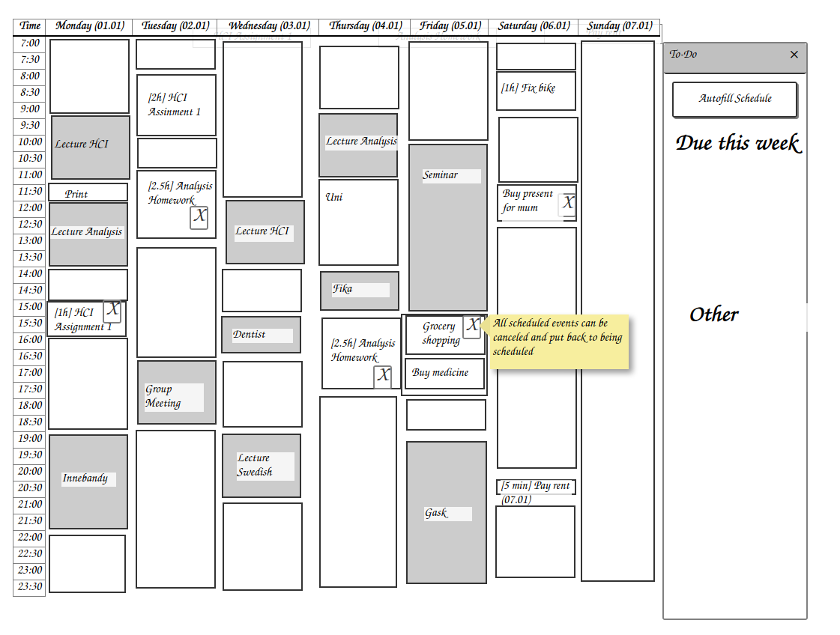Open the Fika event on Thursday
The width and height of the screenshot is (840, 635).
[359, 290]
